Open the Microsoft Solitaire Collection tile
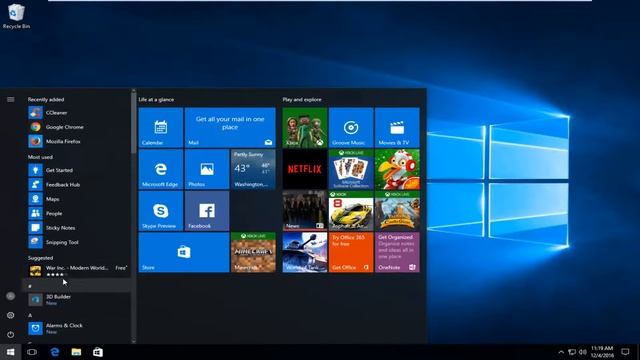 pyautogui.click(x=351, y=169)
